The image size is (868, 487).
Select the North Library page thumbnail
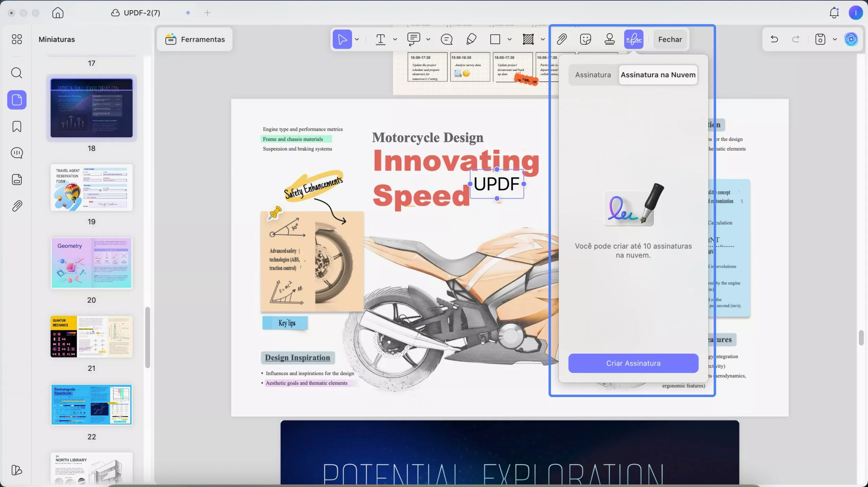[x=92, y=468]
